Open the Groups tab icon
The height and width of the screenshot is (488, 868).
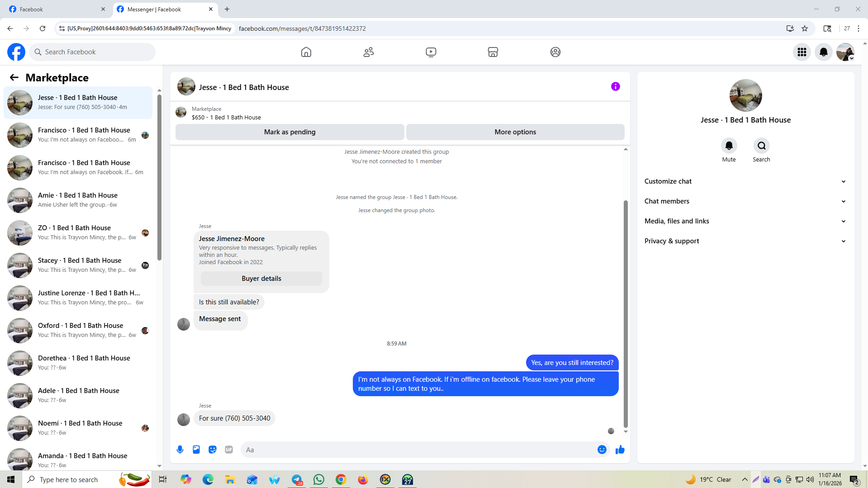point(555,52)
